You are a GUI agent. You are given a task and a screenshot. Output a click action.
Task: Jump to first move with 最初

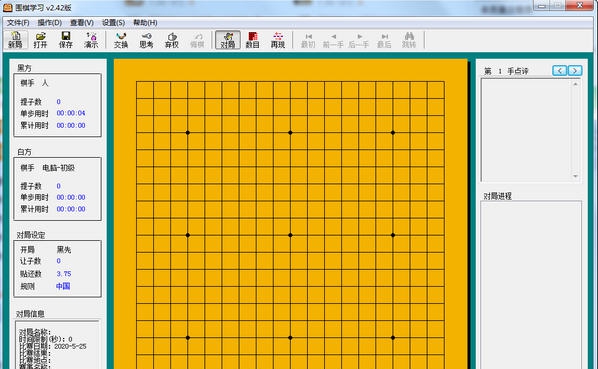tap(308, 40)
